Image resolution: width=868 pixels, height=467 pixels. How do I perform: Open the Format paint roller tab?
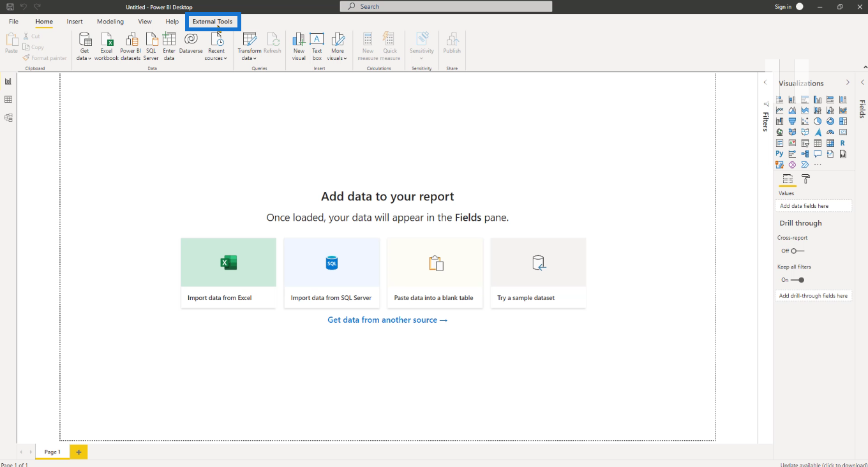pyautogui.click(x=805, y=179)
